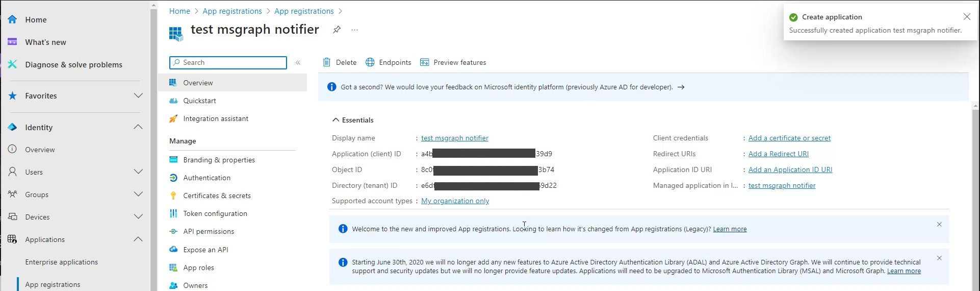This screenshot has width=980, height=291.
Task: Click Add a certificate or secret link
Action: coord(789,138)
